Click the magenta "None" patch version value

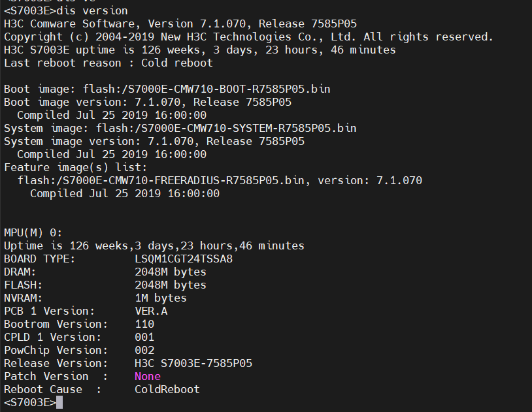[x=147, y=376]
